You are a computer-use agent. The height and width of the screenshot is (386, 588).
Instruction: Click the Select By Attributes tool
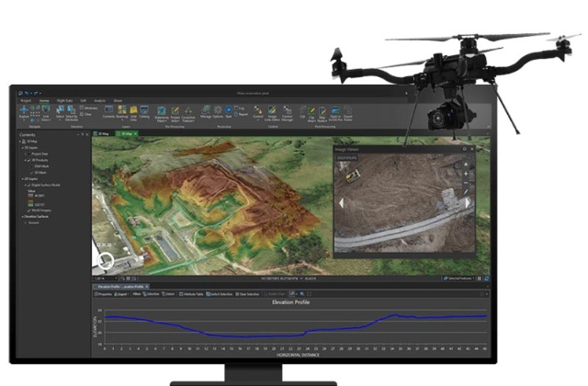click(x=72, y=113)
